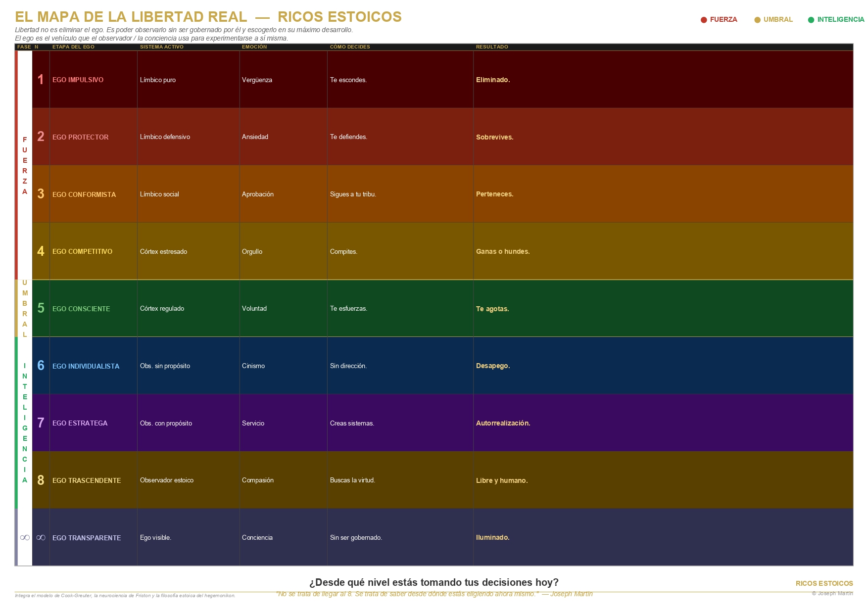
Task: Click the "EGO INDIVIDUALISTA" stage name
Action: pyautogui.click(x=86, y=366)
